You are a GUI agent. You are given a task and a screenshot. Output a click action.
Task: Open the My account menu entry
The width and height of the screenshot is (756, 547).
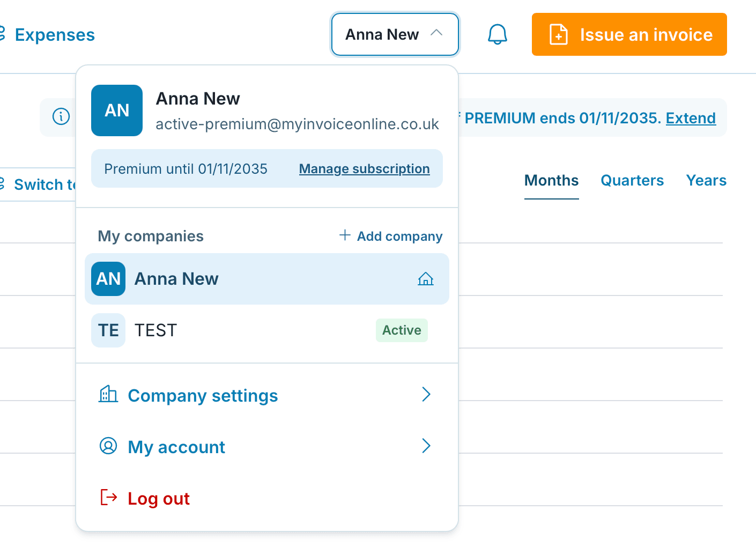coord(267,447)
